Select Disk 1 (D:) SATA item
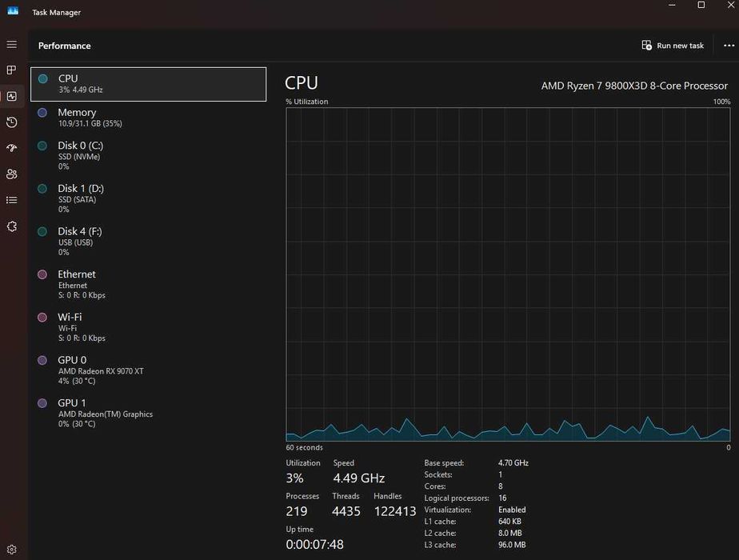This screenshot has width=739, height=560. (x=149, y=198)
